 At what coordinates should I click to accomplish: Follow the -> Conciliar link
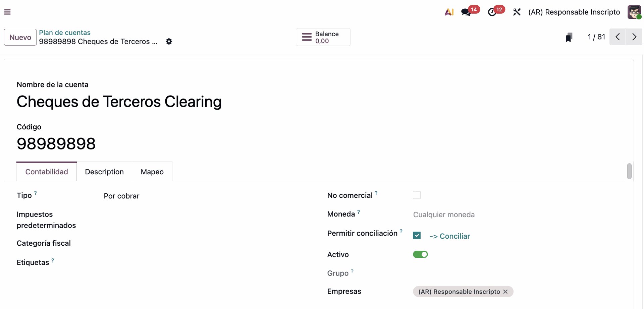450,236
